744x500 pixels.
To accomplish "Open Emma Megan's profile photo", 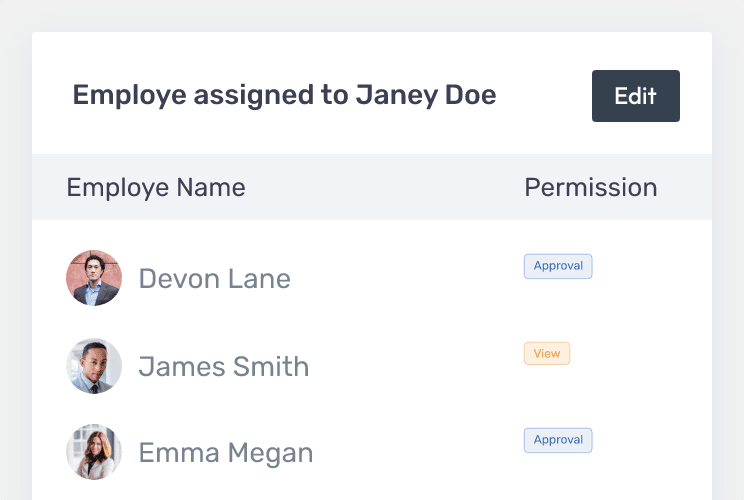I will point(94,452).
